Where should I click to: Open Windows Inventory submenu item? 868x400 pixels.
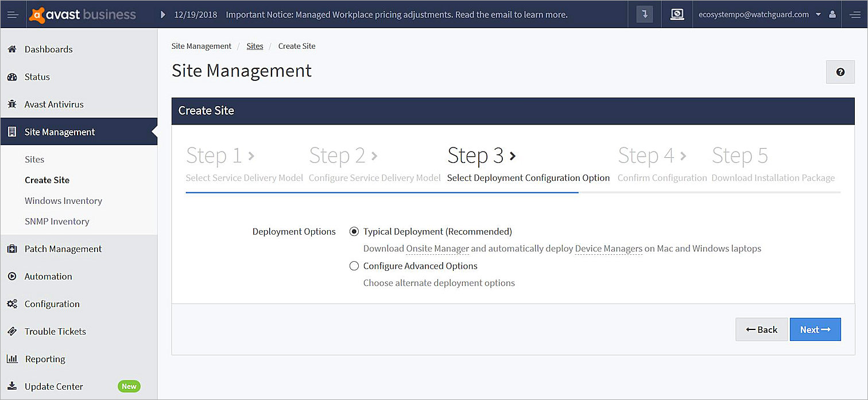(x=63, y=201)
